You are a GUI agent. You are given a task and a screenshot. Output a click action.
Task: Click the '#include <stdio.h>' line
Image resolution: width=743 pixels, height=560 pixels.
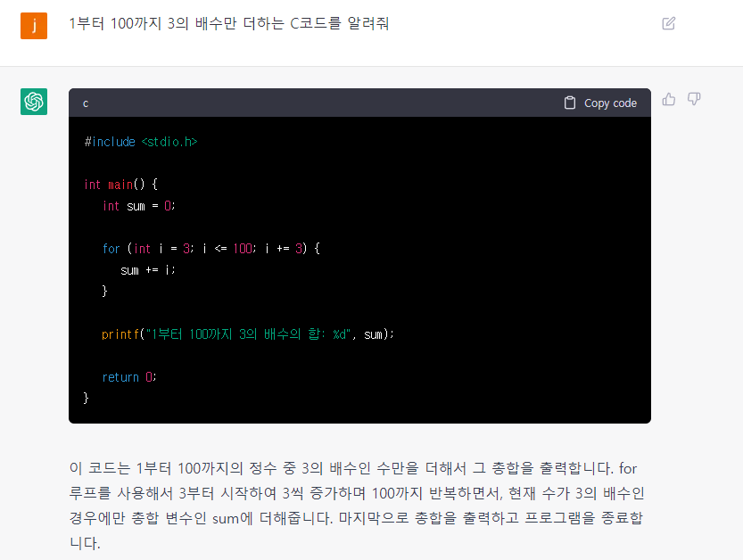pyautogui.click(x=141, y=142)
